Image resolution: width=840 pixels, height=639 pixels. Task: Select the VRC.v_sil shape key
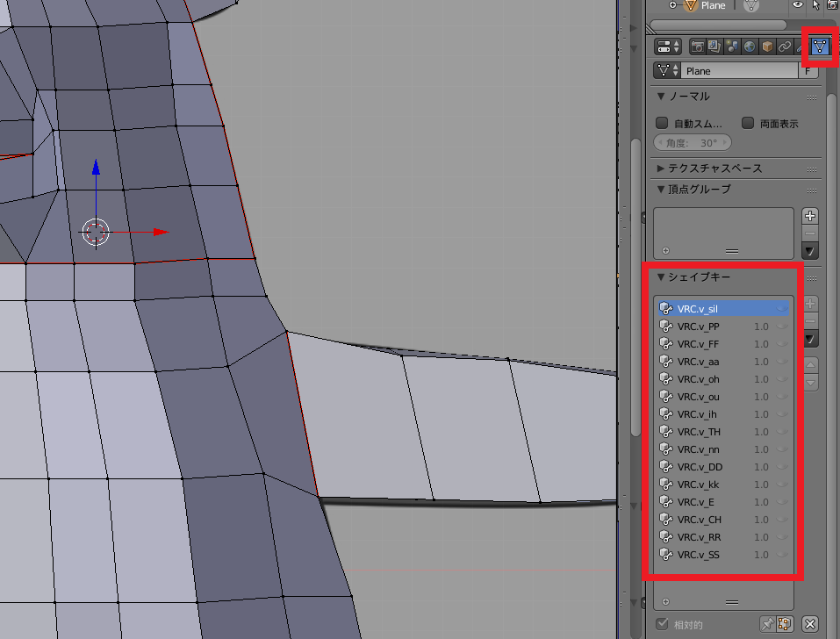point(723,308)
